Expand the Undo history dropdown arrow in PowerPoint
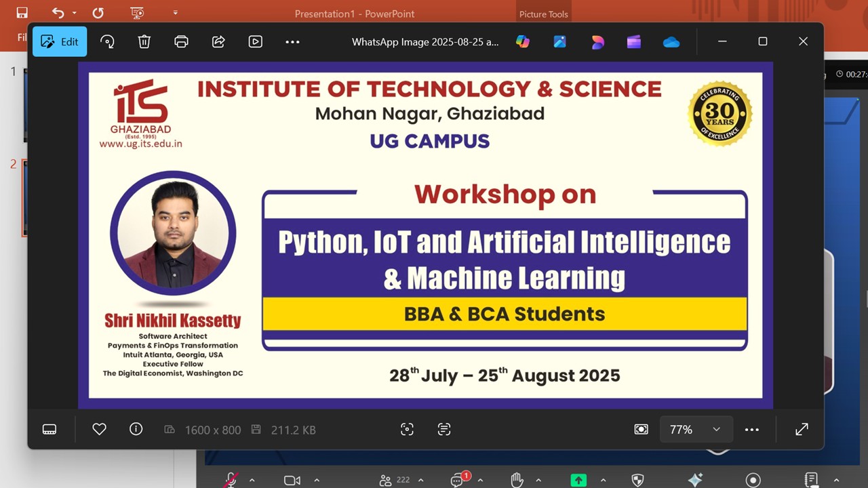 click(x=75, y=13)
